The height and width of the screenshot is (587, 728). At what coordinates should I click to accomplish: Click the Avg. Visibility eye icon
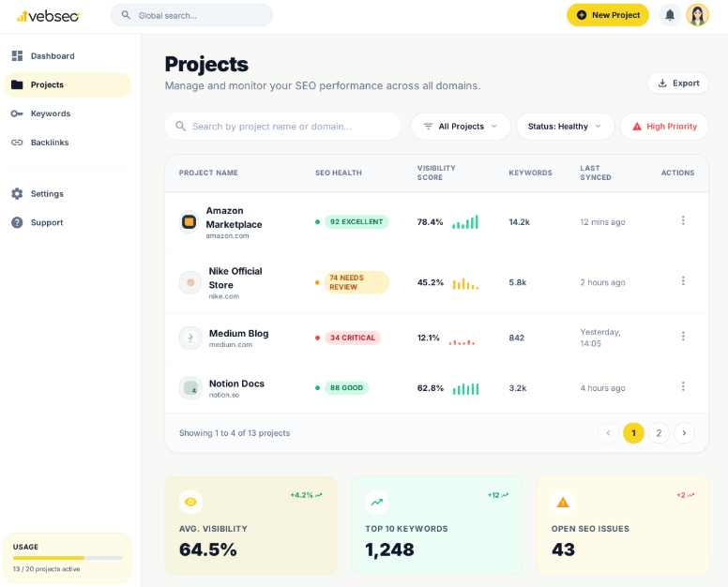pos(190,502)
